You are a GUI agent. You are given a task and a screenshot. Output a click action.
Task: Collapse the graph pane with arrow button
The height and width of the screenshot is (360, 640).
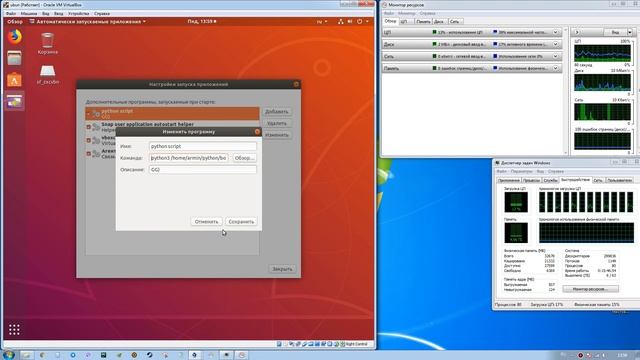(x=577, y=32)
